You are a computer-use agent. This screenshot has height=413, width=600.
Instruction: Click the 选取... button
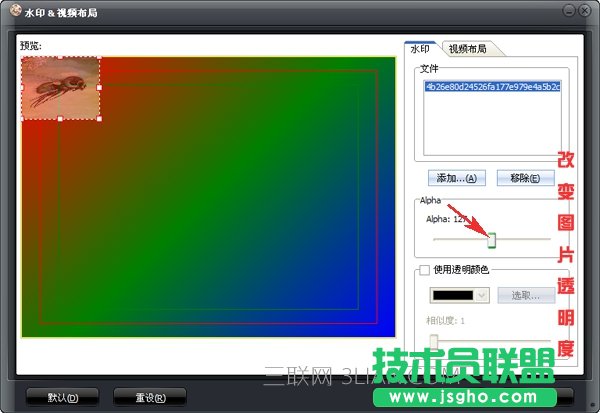coord(526,295)
